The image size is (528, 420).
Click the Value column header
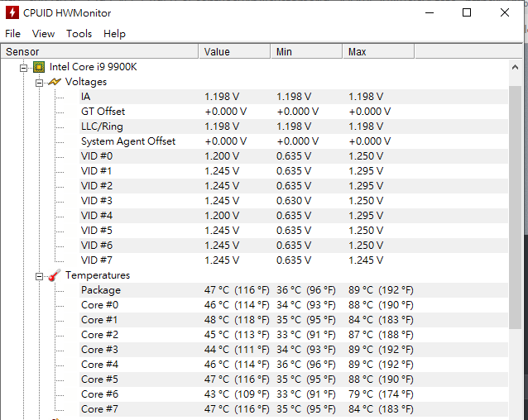(x=235, y=51)
